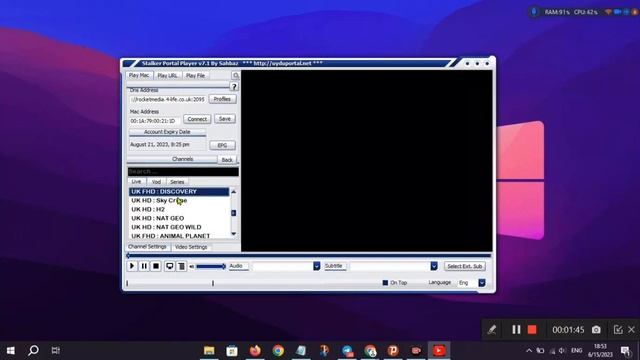Click the Select Ext. Sub button
Image resolution: width=640 pixels, height=360 pixels.
[464, 266]
